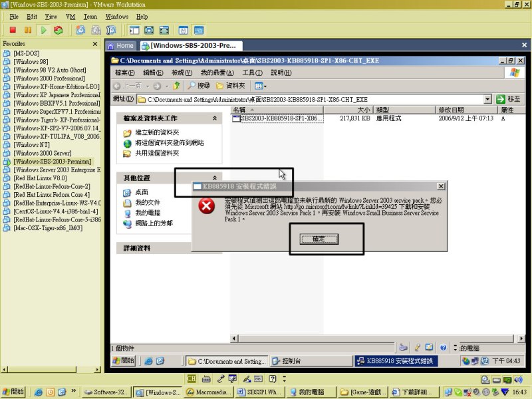Image resolution: width=532 pixels, height=399 pixels.
Task: Select [Mac-OSX-Tiger-x86_IMG] favorite
Action: tap(48, 228)
